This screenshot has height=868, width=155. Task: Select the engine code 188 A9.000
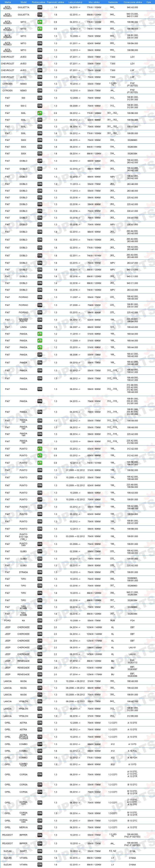[132, 681]
